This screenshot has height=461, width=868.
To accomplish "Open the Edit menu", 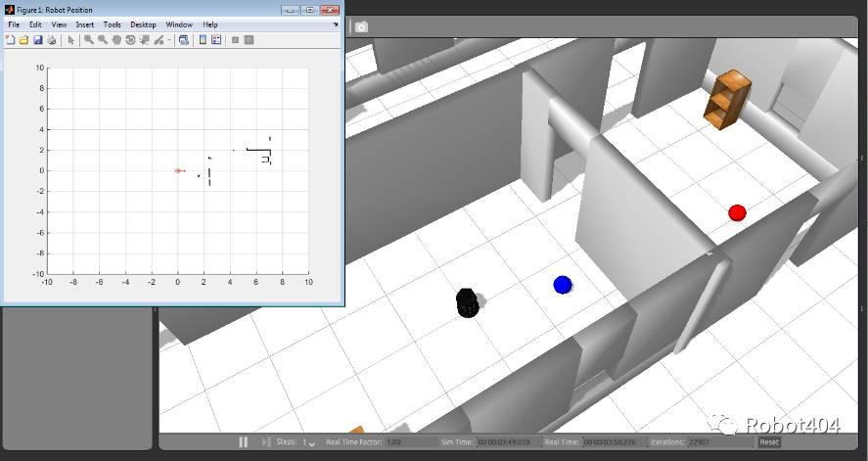I will tap(35, 24).
